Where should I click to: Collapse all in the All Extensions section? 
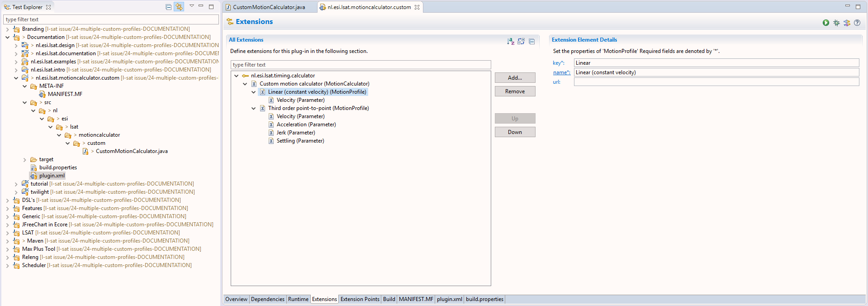(532, 41)
